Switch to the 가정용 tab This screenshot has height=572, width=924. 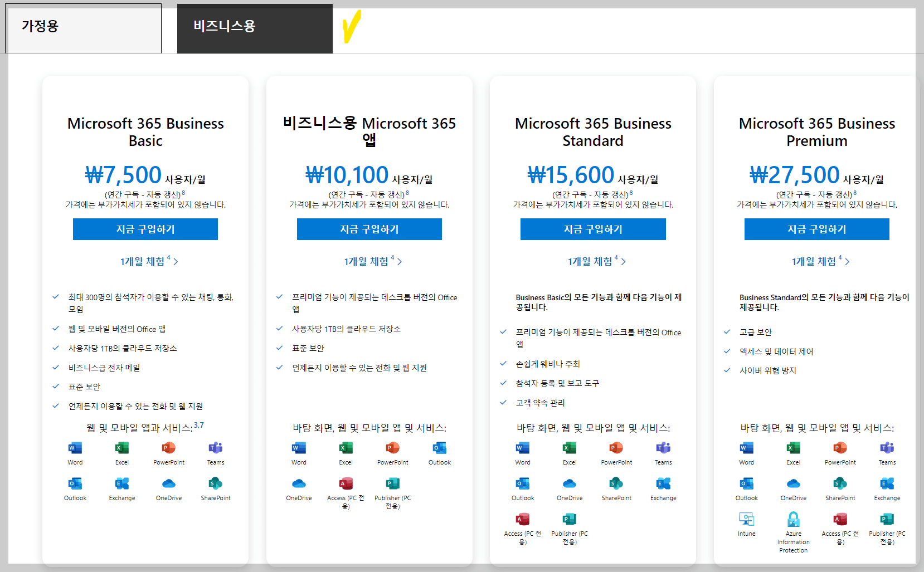(82, 28)
